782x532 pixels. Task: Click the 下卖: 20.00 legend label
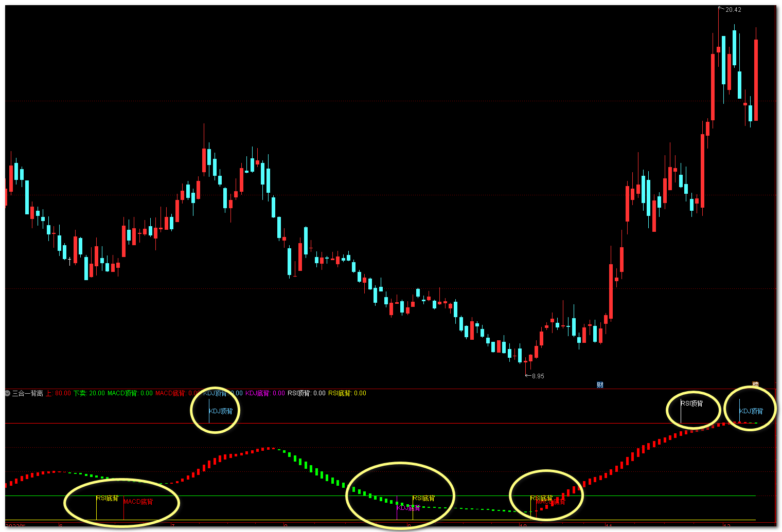pyautogui.click(x=89, y=393)
